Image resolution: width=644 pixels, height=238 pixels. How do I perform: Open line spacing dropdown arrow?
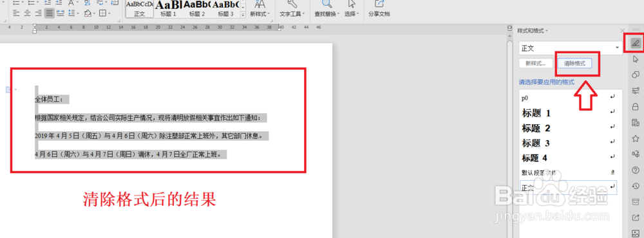pos(78,14)
